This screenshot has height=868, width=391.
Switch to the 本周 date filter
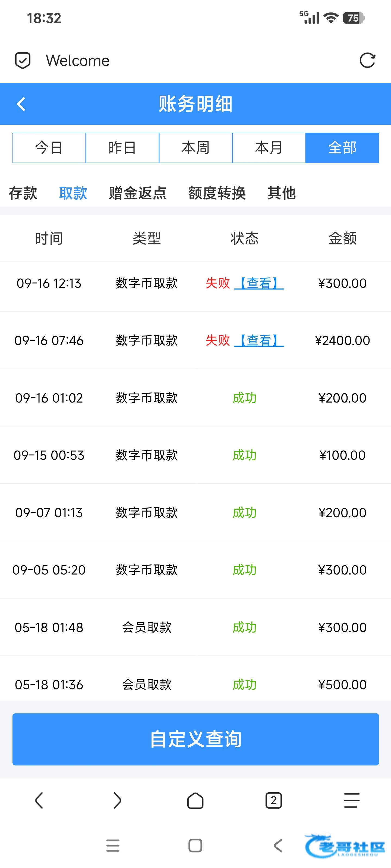(196, 148)
